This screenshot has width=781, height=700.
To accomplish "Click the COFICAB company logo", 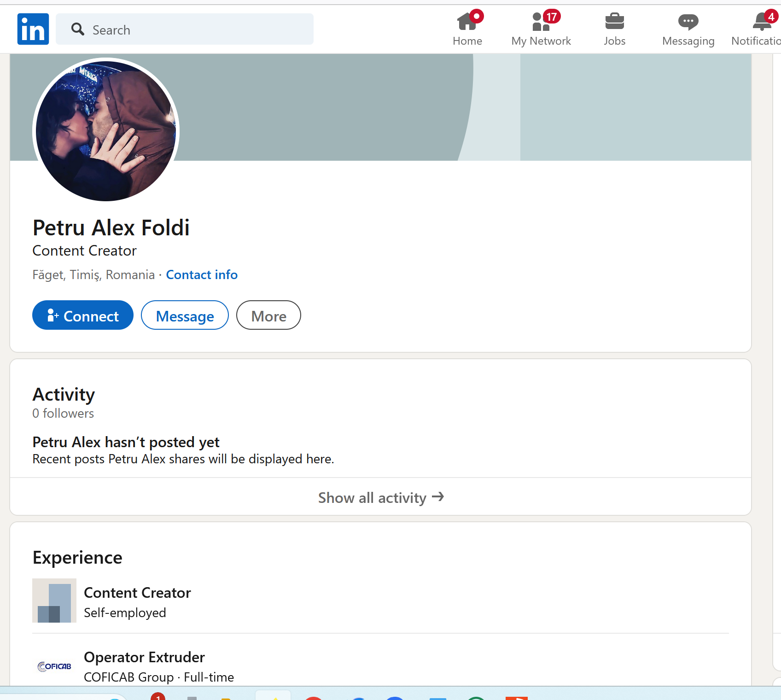I will click(x=54, y=666).
